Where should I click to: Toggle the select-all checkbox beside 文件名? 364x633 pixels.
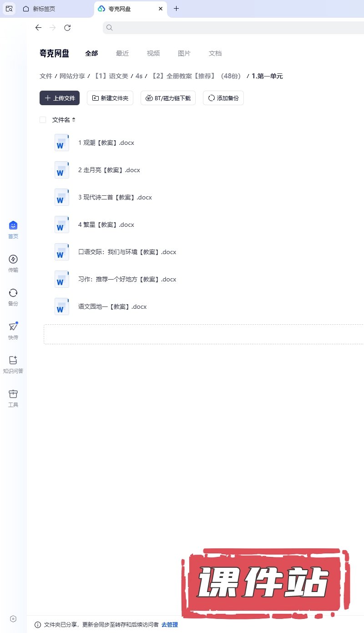[x=43, y=120]
